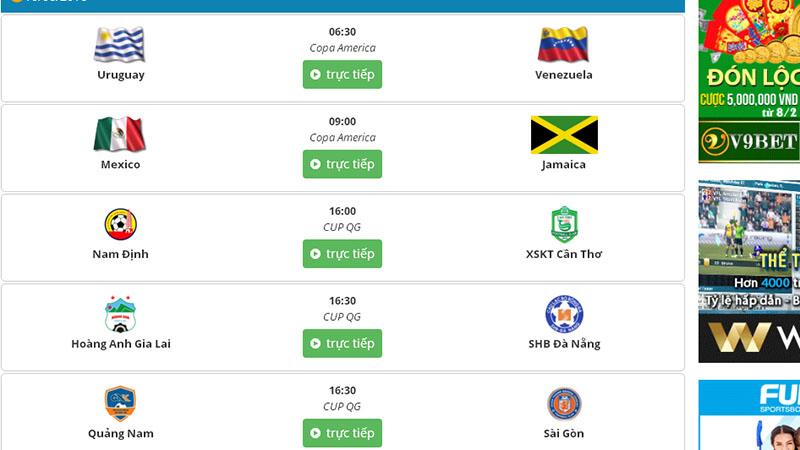Click the Sài Gòn club logo
800x450 pixels.
click(x=564, y=403)
